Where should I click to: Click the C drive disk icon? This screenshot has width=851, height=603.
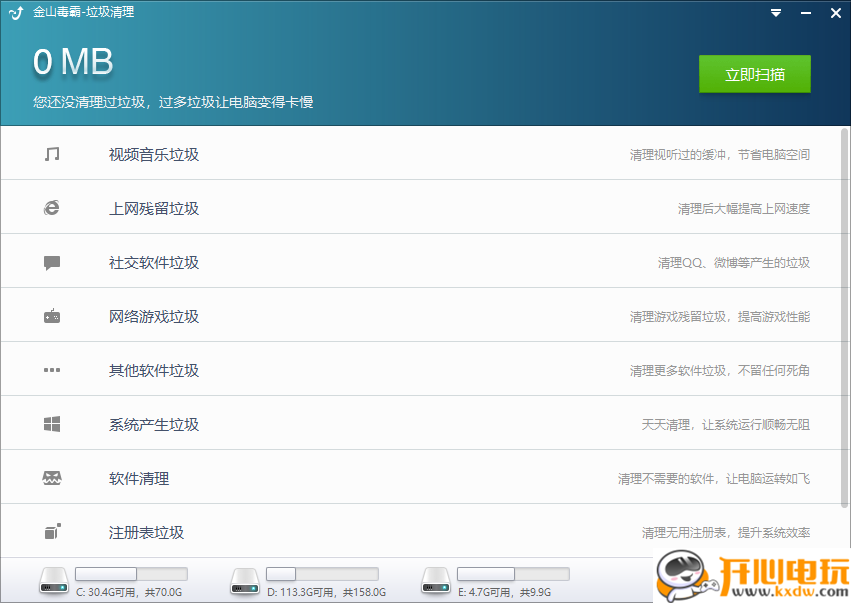[x=52, y=578]
